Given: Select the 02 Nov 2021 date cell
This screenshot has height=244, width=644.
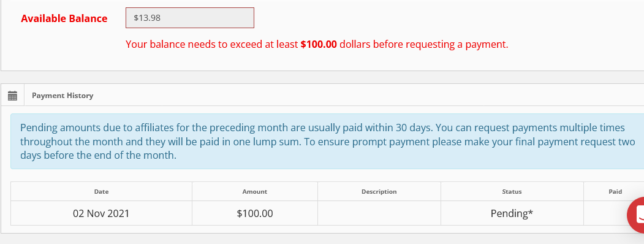Looking at the screenshot, I should 101,213.
